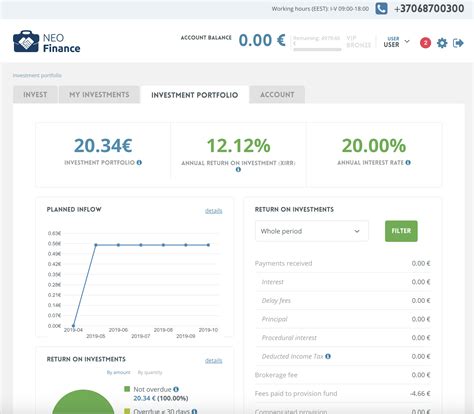The image size is (474, 414).
Task: Click the Planned Inflow panel title
Action: 74,209
